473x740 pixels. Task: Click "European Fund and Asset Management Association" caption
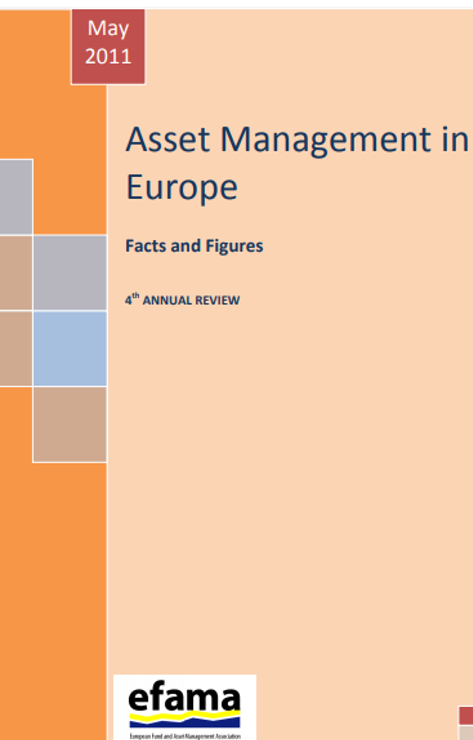(185, 736)
